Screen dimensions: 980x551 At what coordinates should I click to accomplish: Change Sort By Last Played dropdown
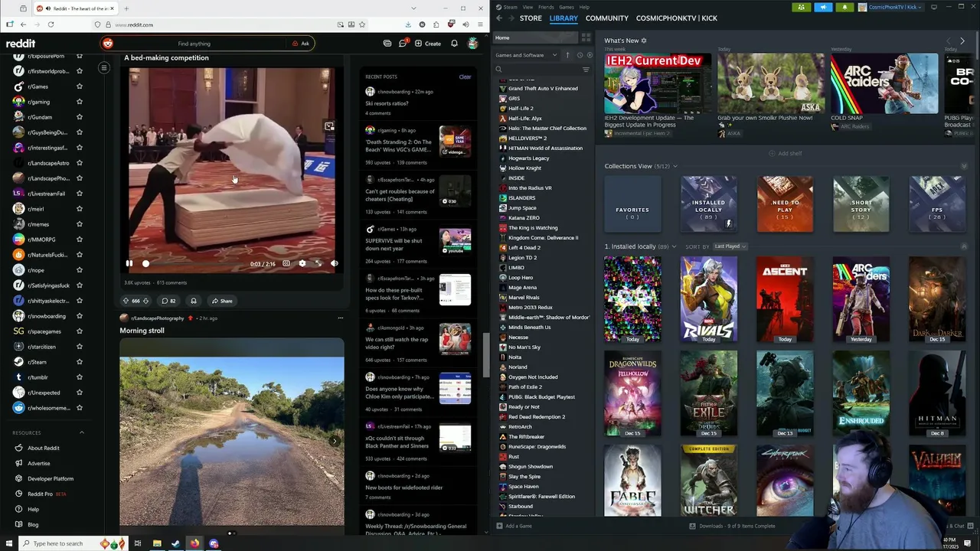pos(730,246)
